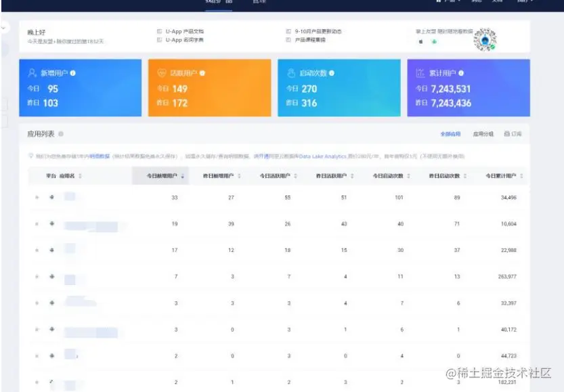Click document icon before U-App 产品文档
This screenshot has height=392, width=564.
tap(159, 31)
